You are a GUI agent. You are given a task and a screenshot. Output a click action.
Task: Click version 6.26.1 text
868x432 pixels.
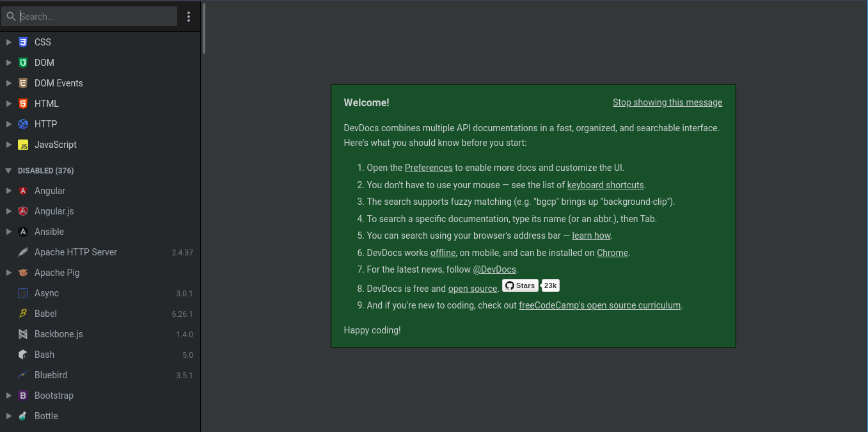[182, 314]
